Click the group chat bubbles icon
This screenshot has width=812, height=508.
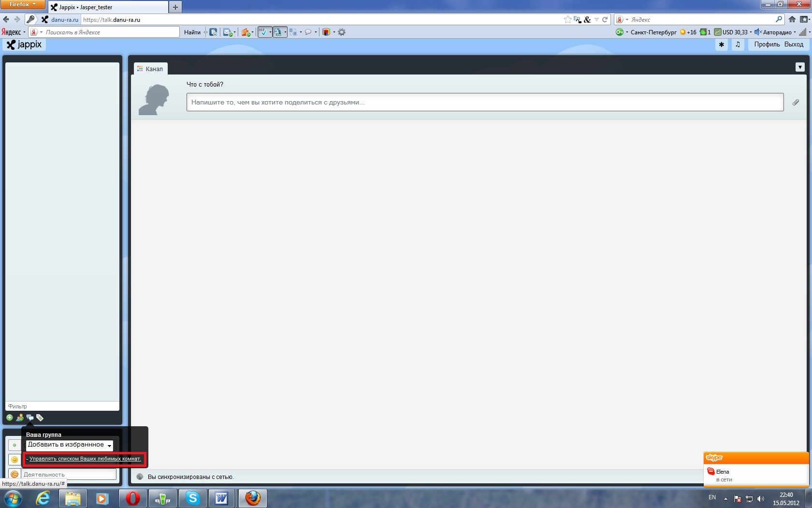pos(30,418)
